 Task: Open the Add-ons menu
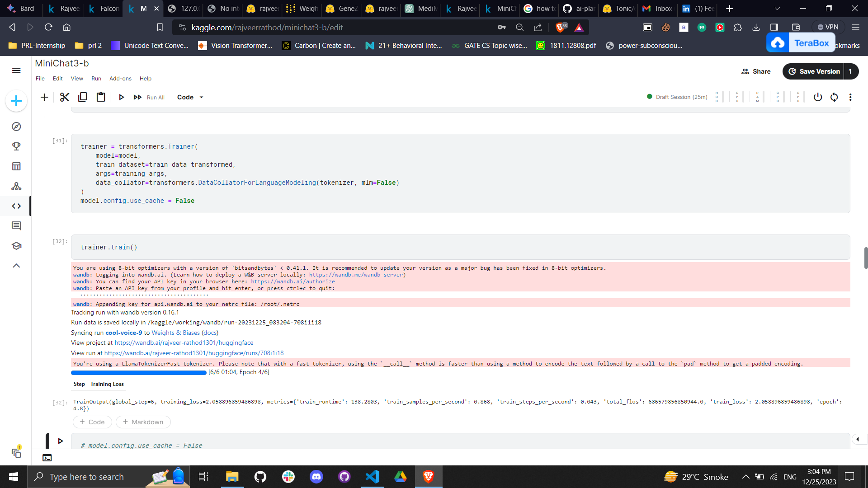point(120,79)
